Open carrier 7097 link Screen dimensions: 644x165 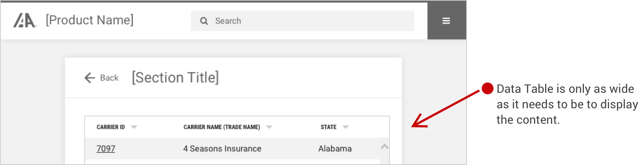coord(106,148)
